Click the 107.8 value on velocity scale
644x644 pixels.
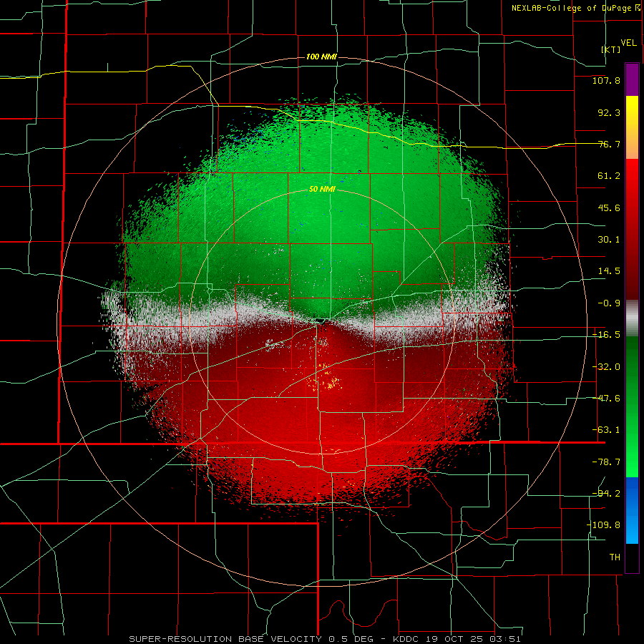click(606, 80)
